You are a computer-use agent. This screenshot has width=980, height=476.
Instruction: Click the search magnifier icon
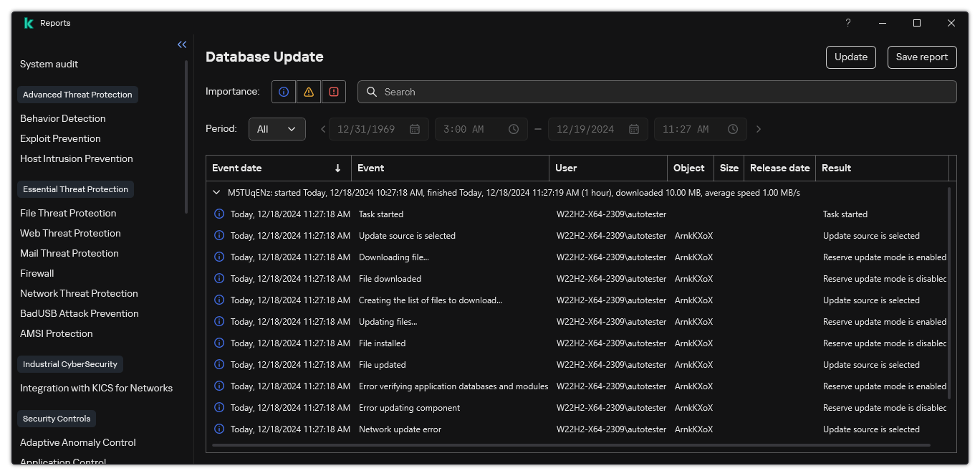pos(372,92)
